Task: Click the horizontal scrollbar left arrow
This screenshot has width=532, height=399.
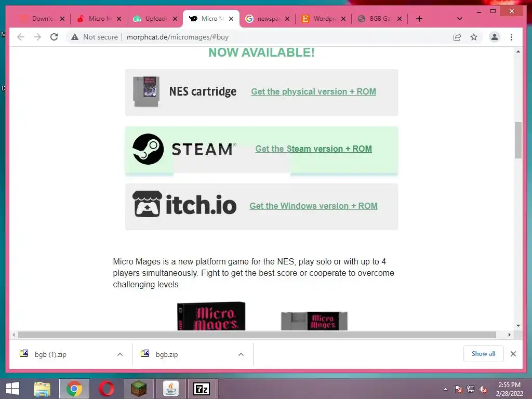Action: coord(14,335)
